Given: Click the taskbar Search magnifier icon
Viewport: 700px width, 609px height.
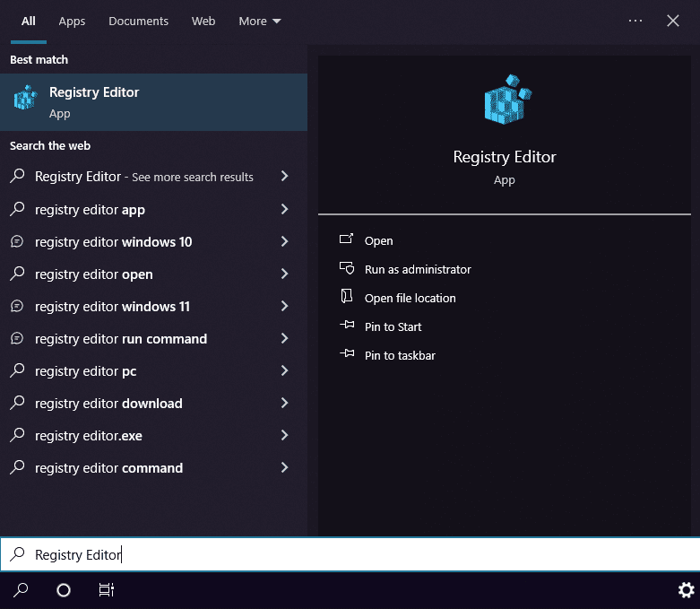Looking at the screenshot, I should (x=21, y=590).
